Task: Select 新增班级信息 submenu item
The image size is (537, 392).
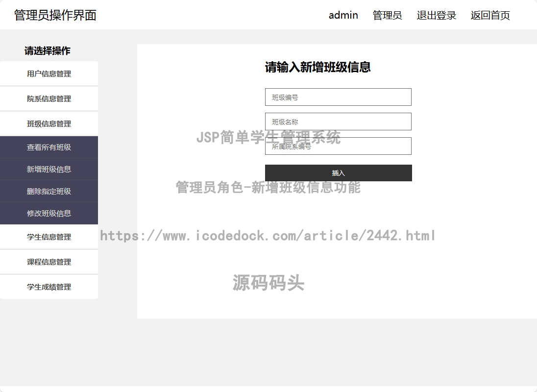Action: tap(49, 169)
